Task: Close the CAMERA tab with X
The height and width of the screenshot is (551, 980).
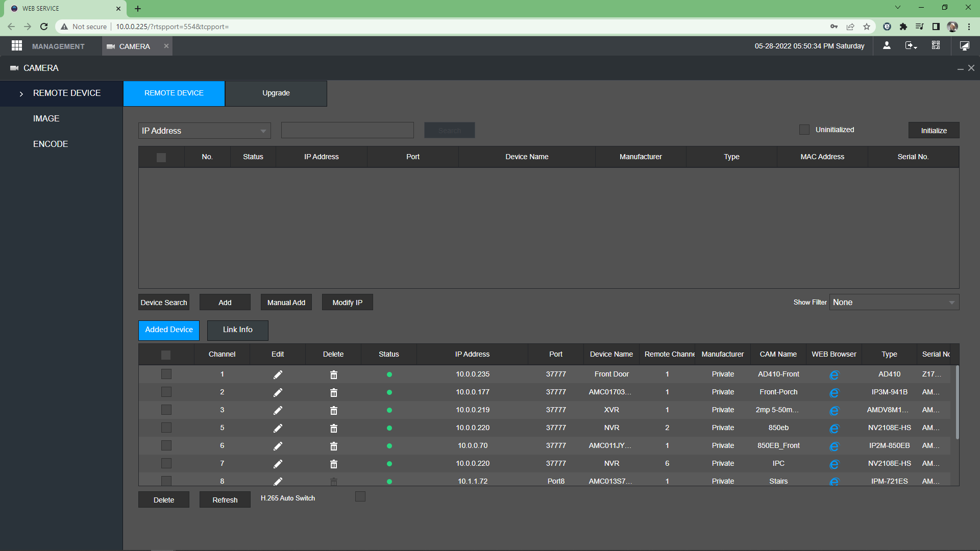Action: (x=166, y=46)
